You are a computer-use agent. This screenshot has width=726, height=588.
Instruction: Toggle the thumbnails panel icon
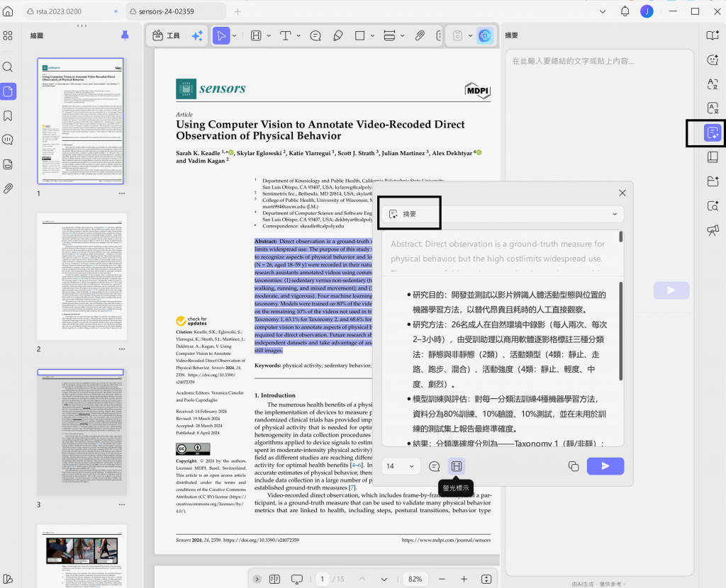[x=8, y=91]
